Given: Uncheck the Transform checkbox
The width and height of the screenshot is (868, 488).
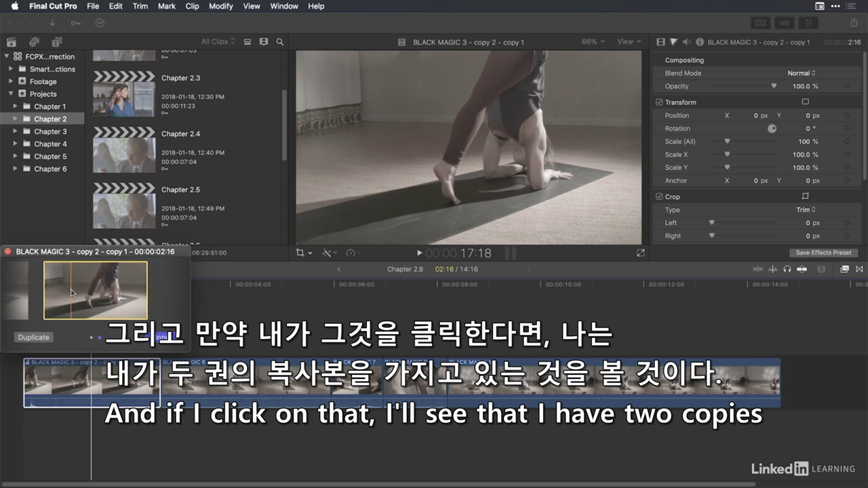Looking at the screenshot, I should click(x=659, y=102).
